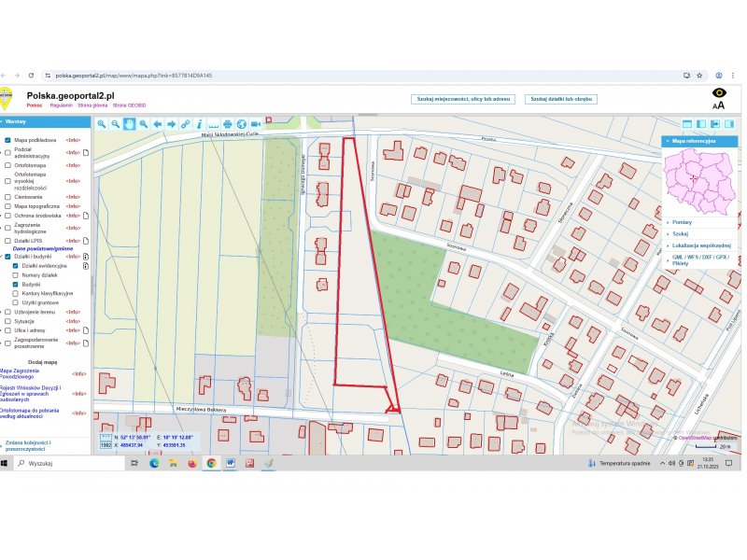747x560 pixels.
Task: Uncheck the Mapa podkładowa layer
Action: pos(7,140)
